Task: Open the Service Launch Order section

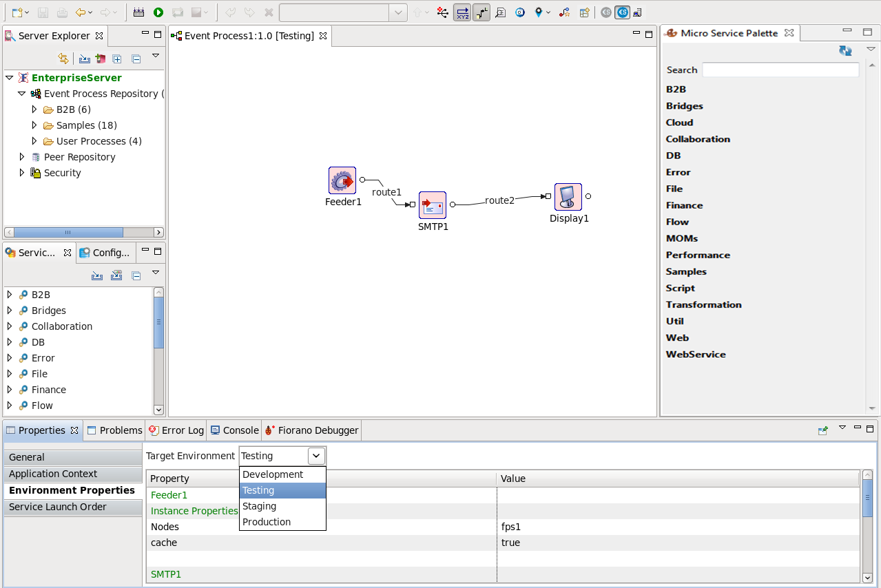Action: click(58, 507)
